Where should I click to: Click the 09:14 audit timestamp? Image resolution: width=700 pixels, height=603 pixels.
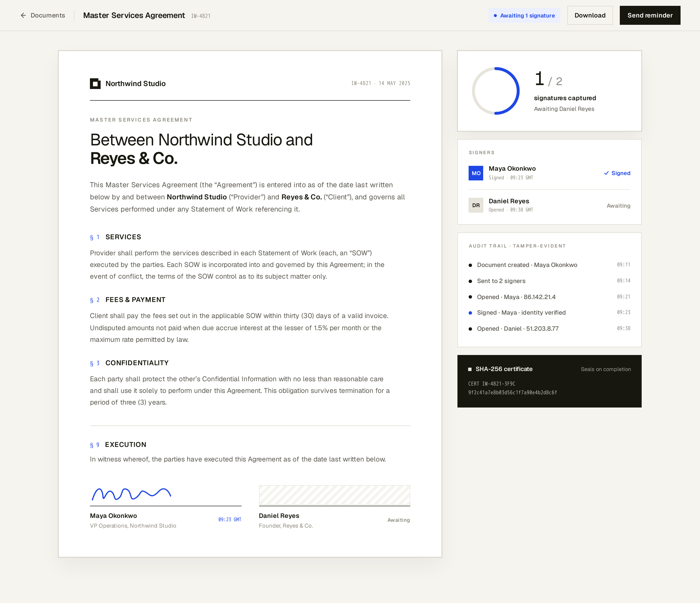click(x=624, y=281)
